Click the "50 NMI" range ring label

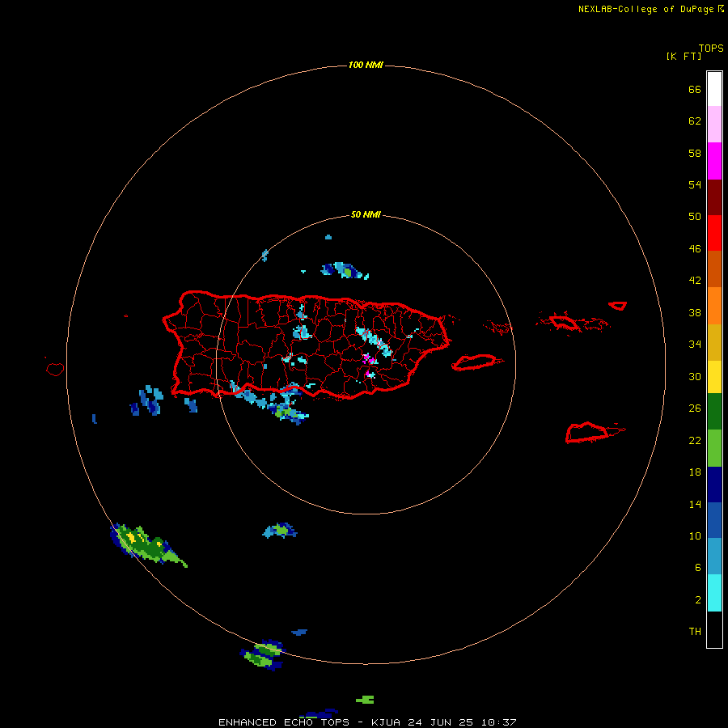click(x=366, y=214)
